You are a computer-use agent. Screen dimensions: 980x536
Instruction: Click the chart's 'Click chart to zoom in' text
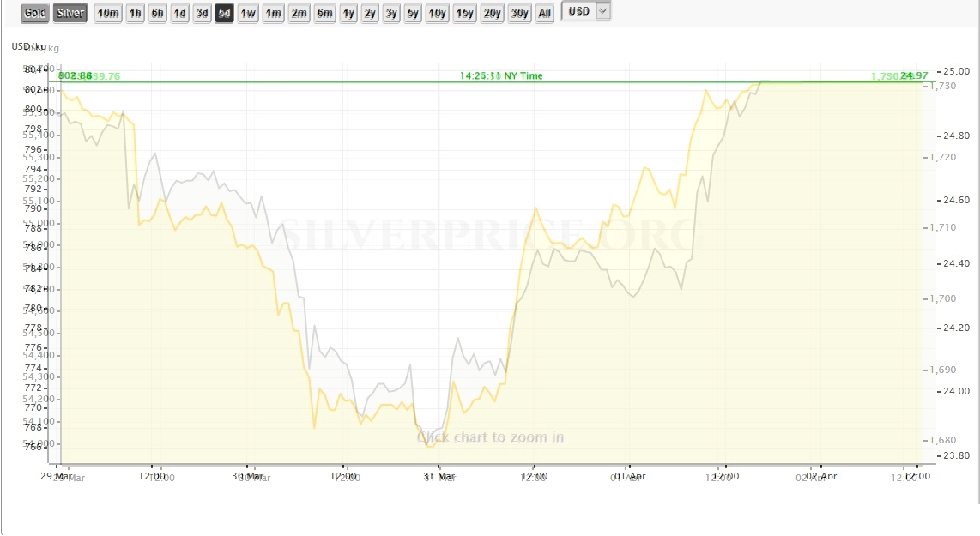click(x=490, y=437)
